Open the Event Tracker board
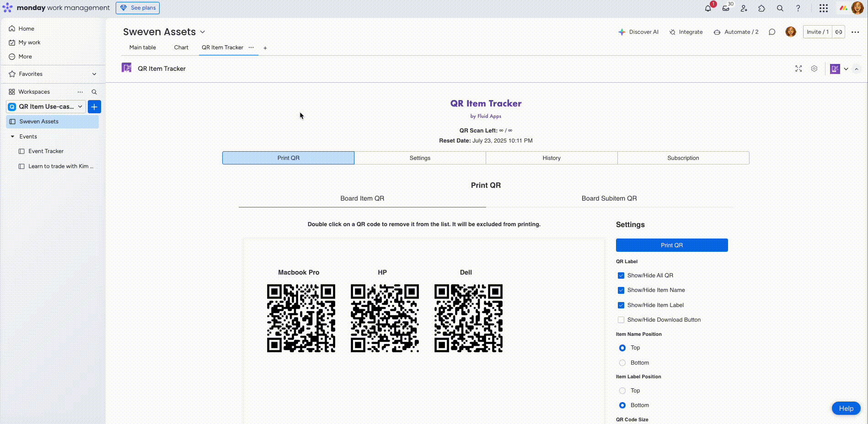The image size is (868, 424). (x=46, y=151)
